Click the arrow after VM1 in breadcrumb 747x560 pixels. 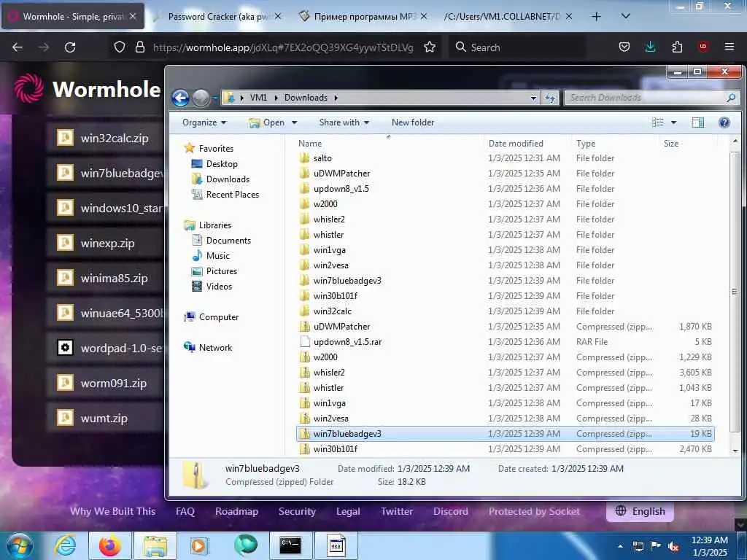[276, 98]
